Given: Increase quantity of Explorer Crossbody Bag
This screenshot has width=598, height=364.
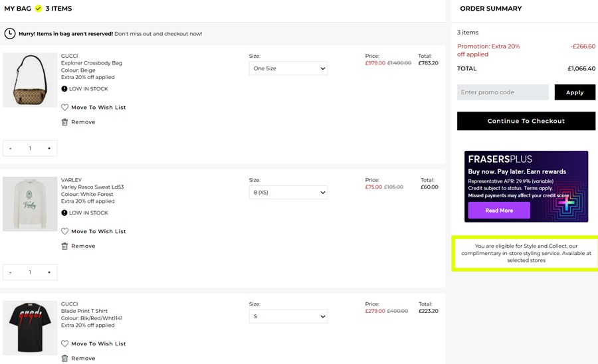Looking at the screenshot, I should click(x=49, y=148).
